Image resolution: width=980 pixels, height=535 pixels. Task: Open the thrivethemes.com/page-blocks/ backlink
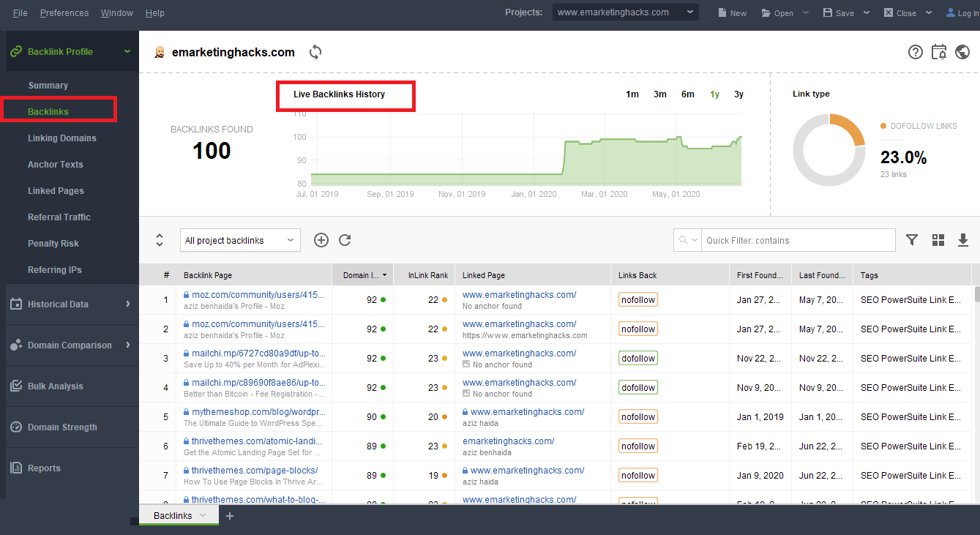(x=255, y=471)
